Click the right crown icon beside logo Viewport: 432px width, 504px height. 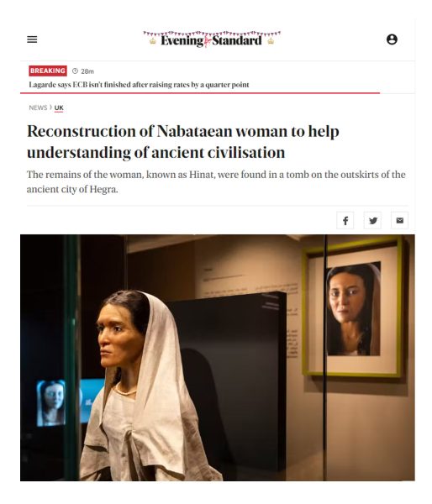click(271, 41)
